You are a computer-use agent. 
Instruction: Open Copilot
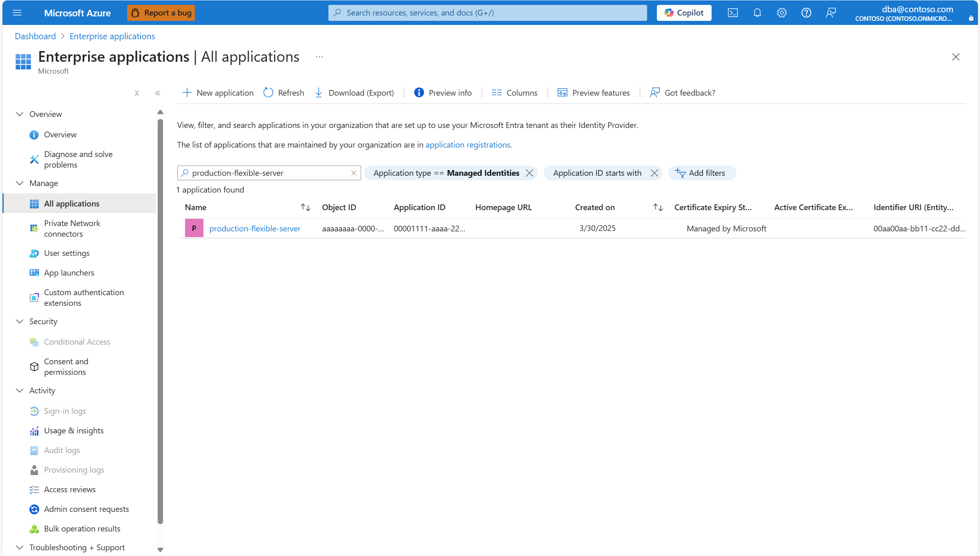[x=684, y=13]
